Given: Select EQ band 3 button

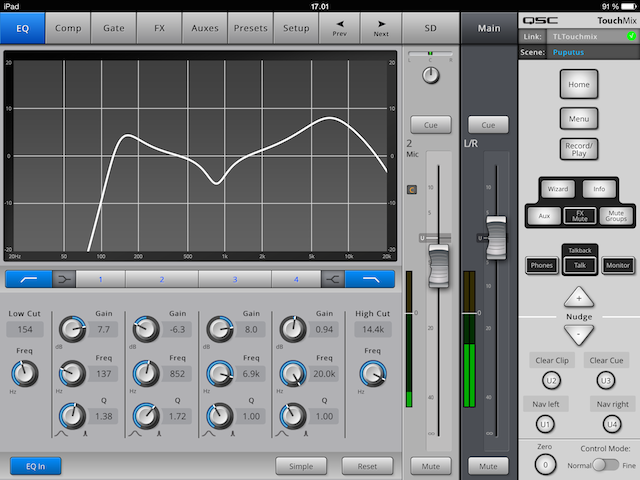Looking at the screenshot, I should pyautogui.click(x=235, y=279).
